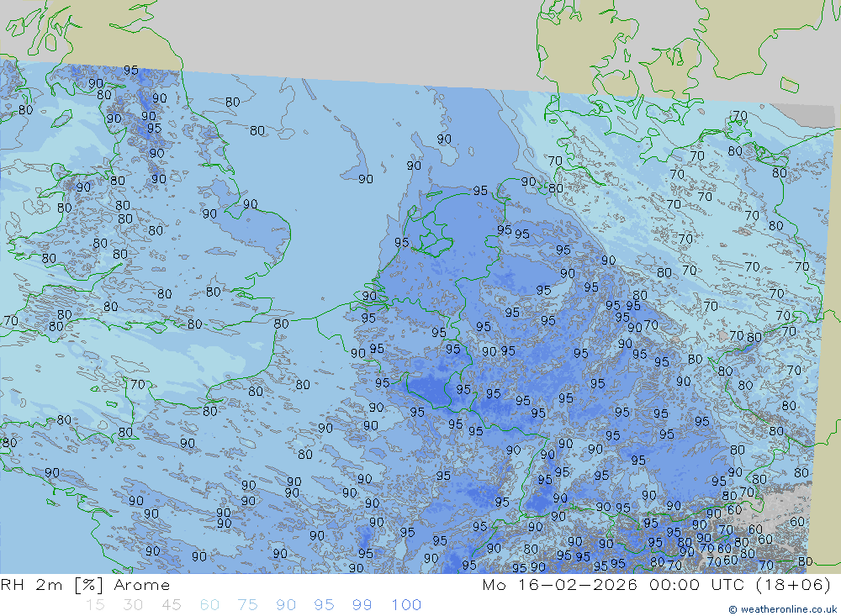Click the 'RH 2m [%]' parameter label
The height and width of the screenshot is (616, 841).
coord(51,585)
